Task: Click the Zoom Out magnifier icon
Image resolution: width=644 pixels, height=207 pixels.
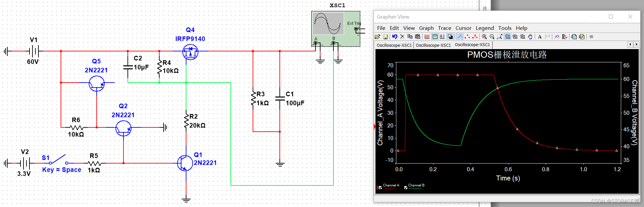Action: pos(492,37)
